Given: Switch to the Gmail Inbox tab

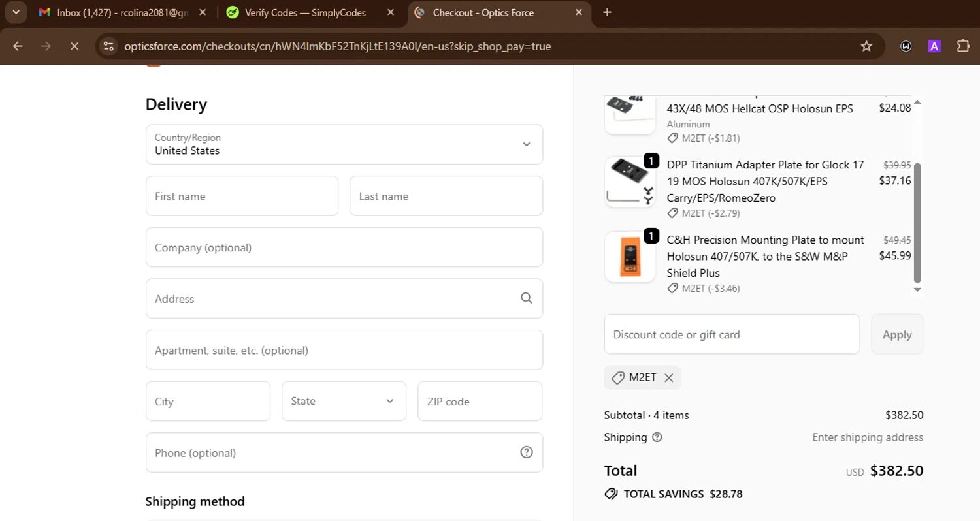Looking at the screenshot, I should [x=114, y=12].
